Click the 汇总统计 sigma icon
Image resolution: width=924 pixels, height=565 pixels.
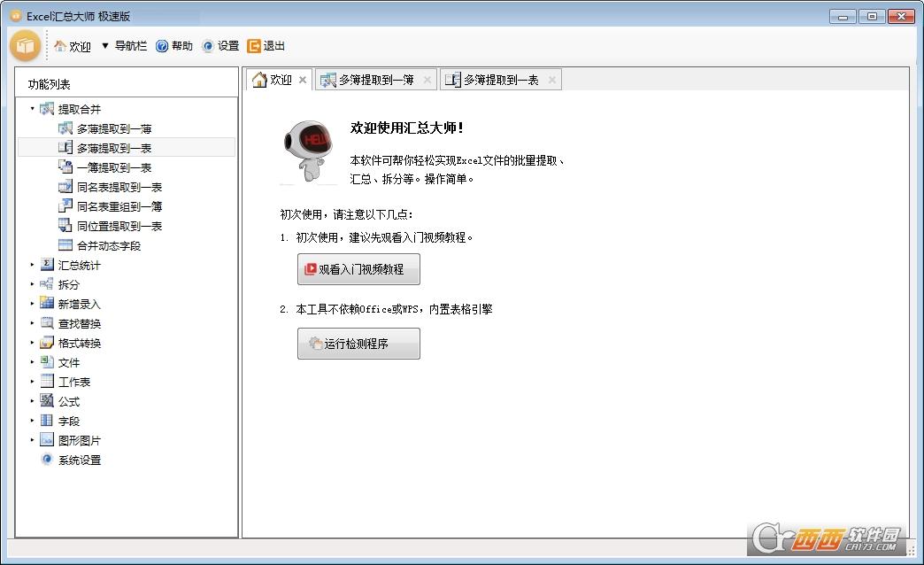[x=47, y=264]
